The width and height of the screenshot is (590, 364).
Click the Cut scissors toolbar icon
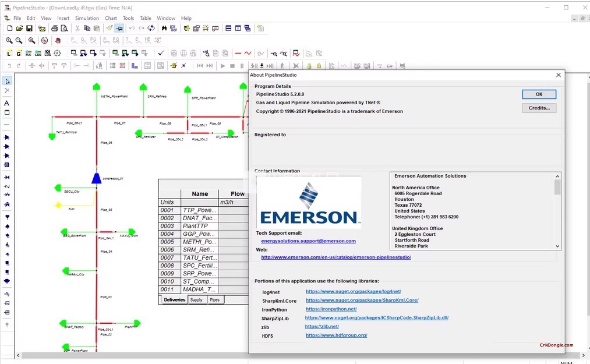tap(78, 28)
